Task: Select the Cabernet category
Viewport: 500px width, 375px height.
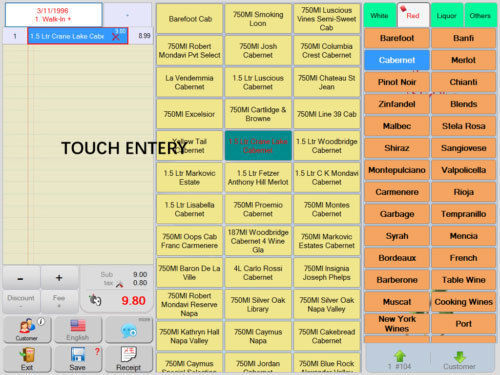Action: [397, 60]
